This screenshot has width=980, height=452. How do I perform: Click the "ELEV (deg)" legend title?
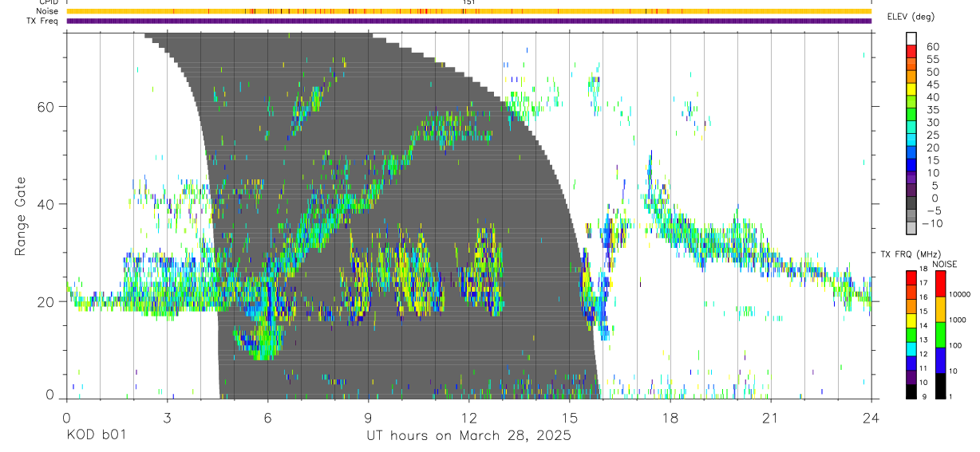[911, 17]
